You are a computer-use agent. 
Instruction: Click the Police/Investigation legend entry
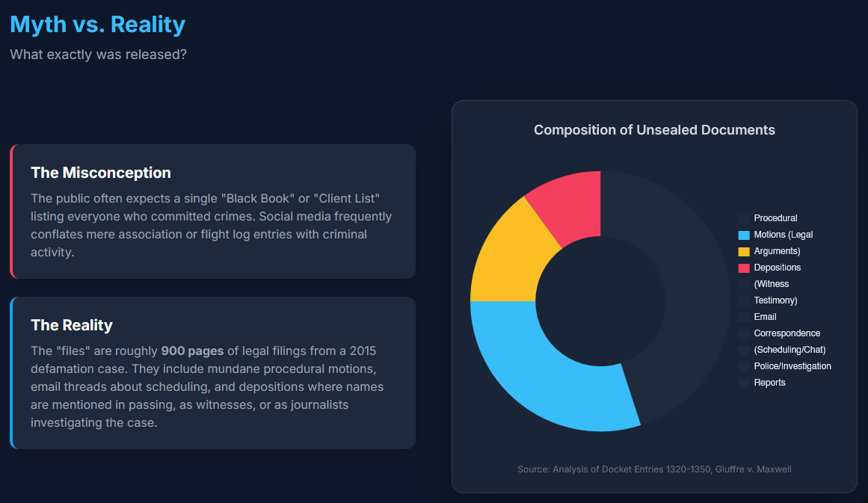point(792,366)
